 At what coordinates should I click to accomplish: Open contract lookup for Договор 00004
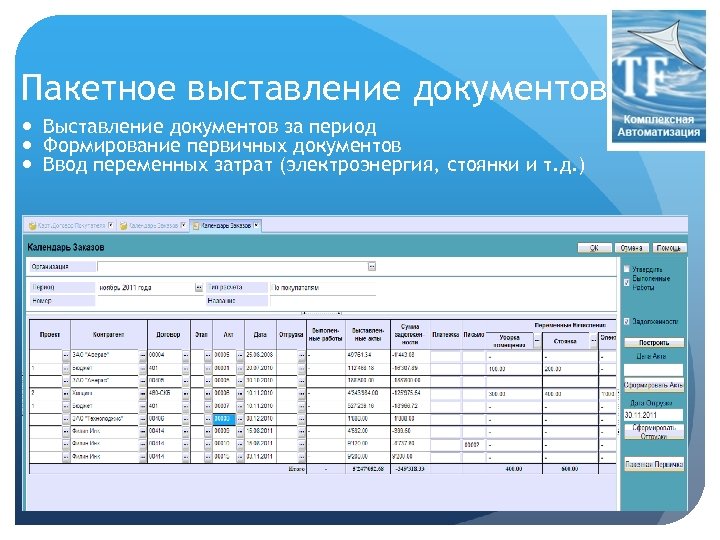186,356
